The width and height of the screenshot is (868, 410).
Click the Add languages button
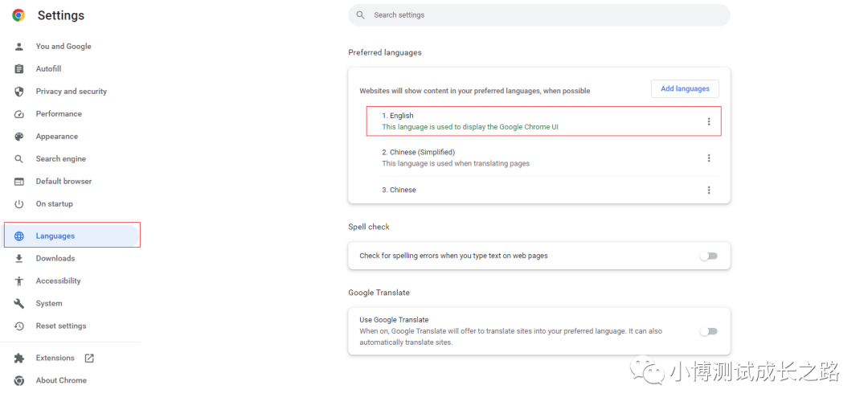[685, 89]
